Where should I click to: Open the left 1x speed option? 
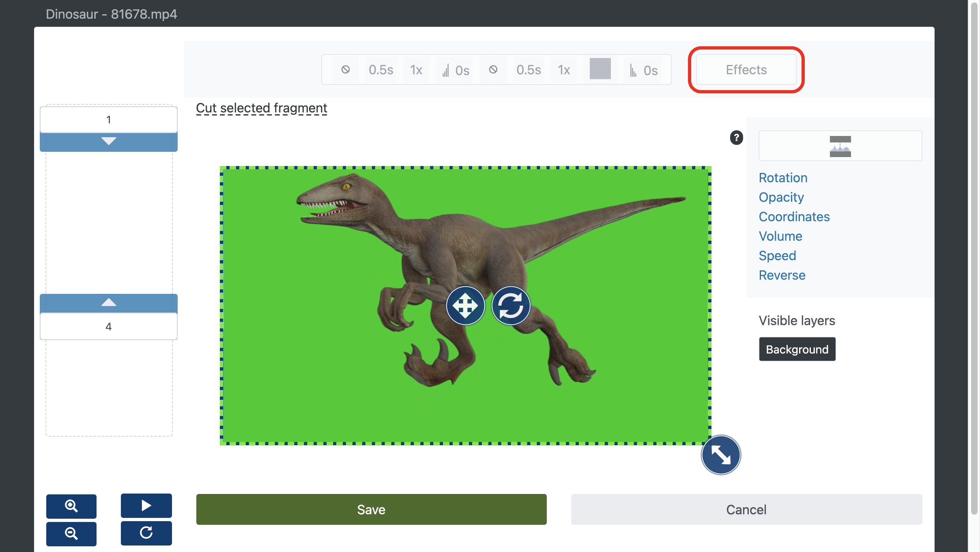(416, 70)
